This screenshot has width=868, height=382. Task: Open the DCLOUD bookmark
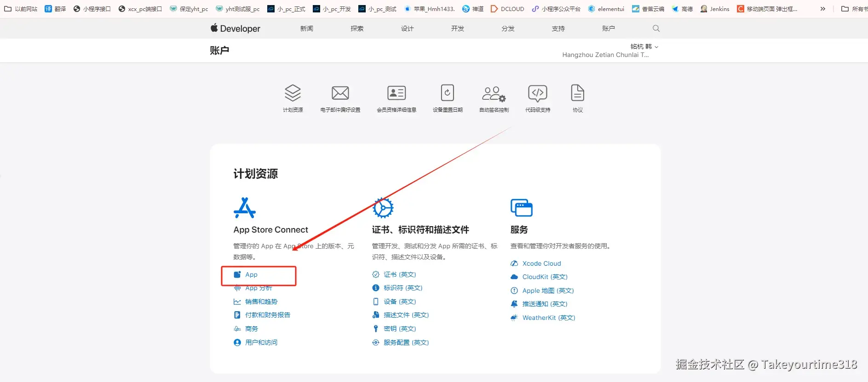[507, 9]
